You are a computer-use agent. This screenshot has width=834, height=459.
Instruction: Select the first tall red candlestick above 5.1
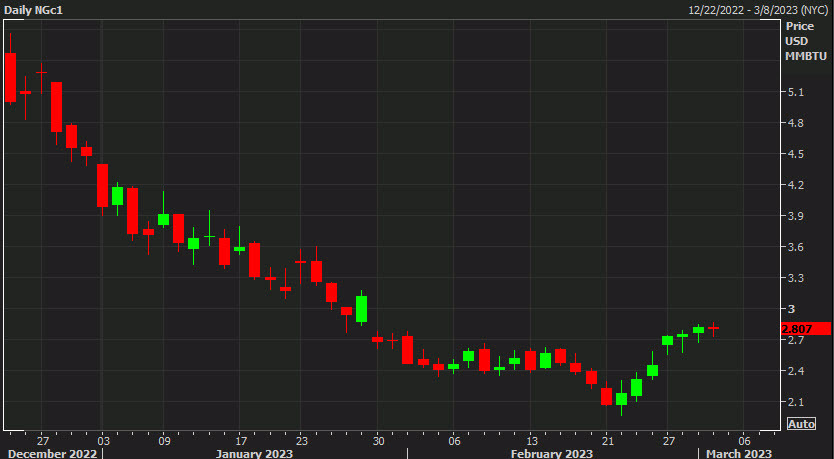[10, 77]
